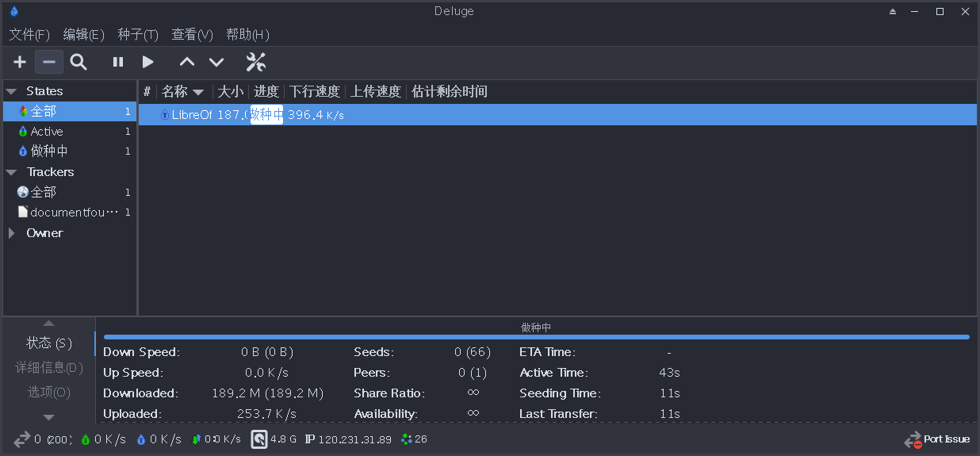Click the free disk space 4.8 G item

(274, 439)
